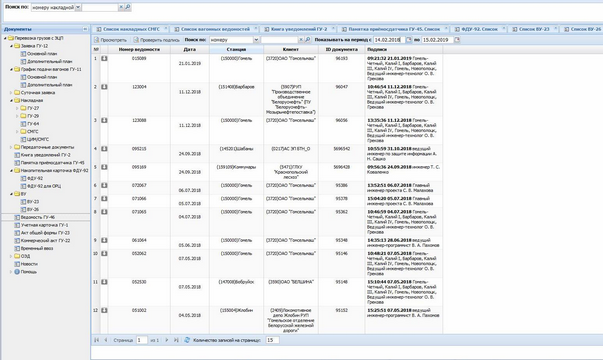Click the download icon for record 095169
Image resolution: width=603 pixels, height=360 pixels.
pyautogui.click(x=104, y=167)
